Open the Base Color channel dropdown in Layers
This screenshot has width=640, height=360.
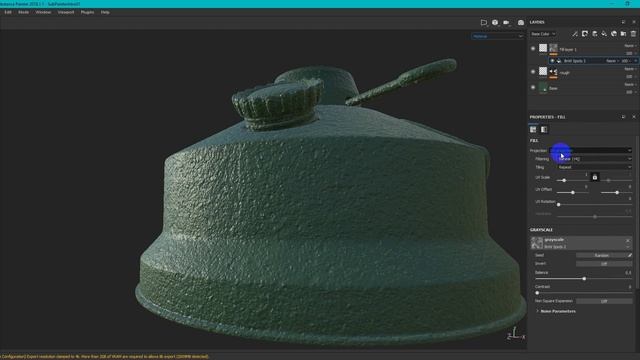[543, 34]
